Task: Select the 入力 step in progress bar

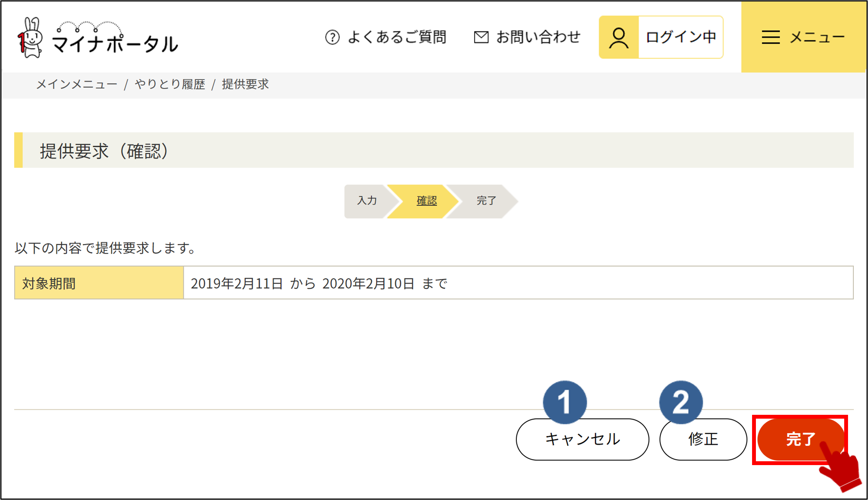Action: [367, 201]
